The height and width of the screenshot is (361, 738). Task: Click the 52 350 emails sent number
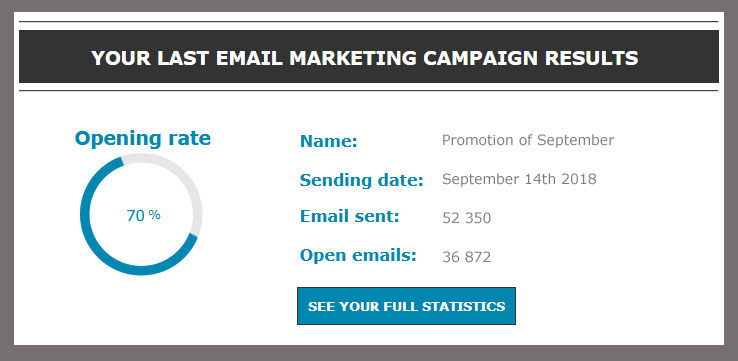466,218
